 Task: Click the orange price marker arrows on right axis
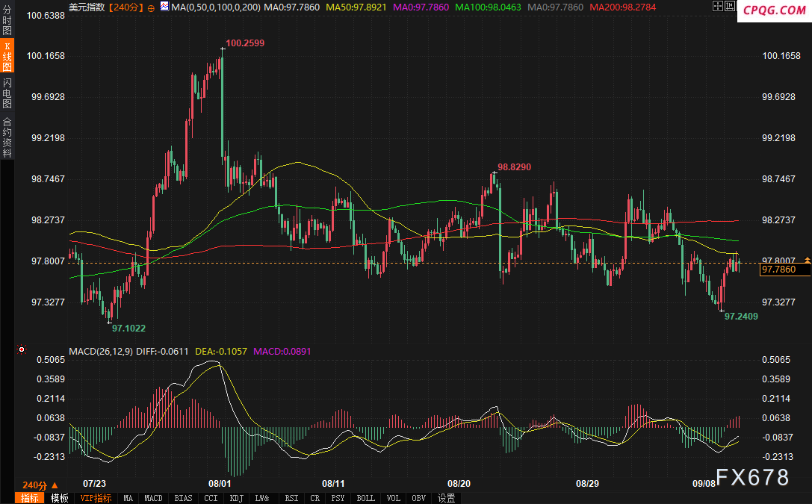808,260
